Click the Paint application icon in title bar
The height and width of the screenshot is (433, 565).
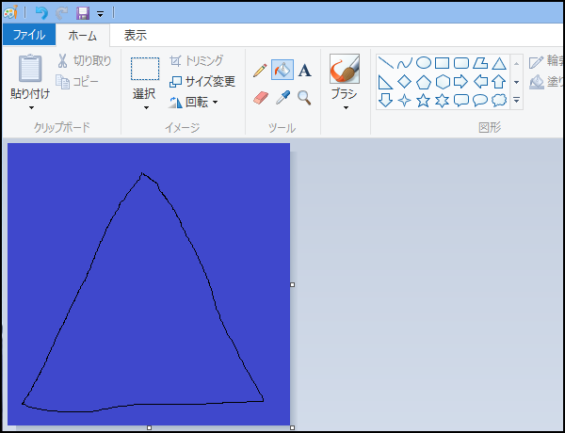10,13
